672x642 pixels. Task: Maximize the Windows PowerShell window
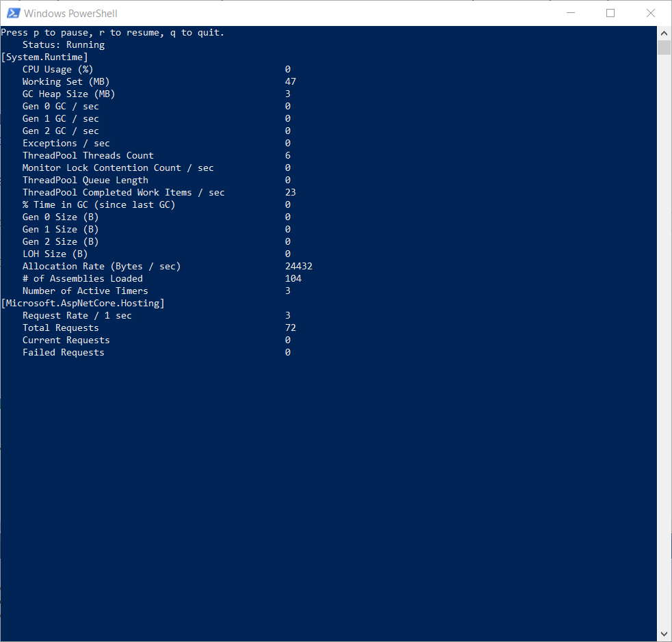[x=610, y=13]
